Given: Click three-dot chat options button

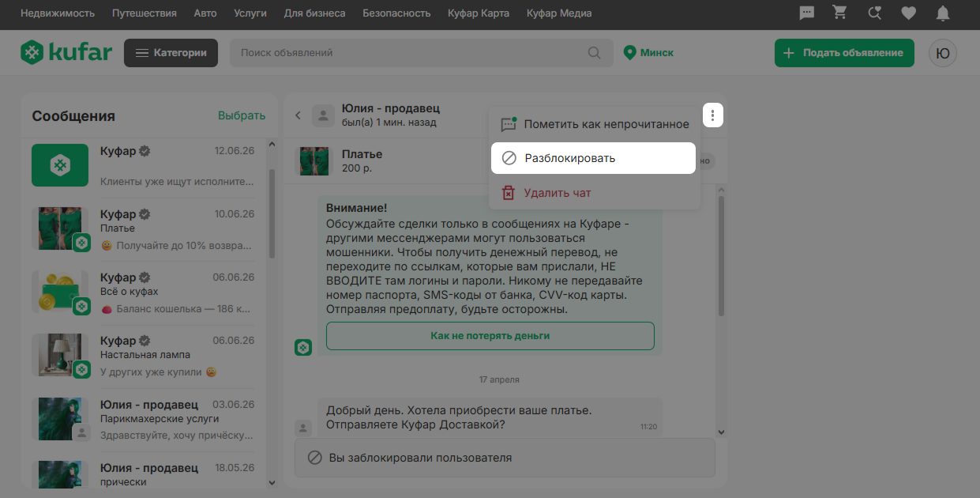Looking at the screenshot, I should (712, 116).
